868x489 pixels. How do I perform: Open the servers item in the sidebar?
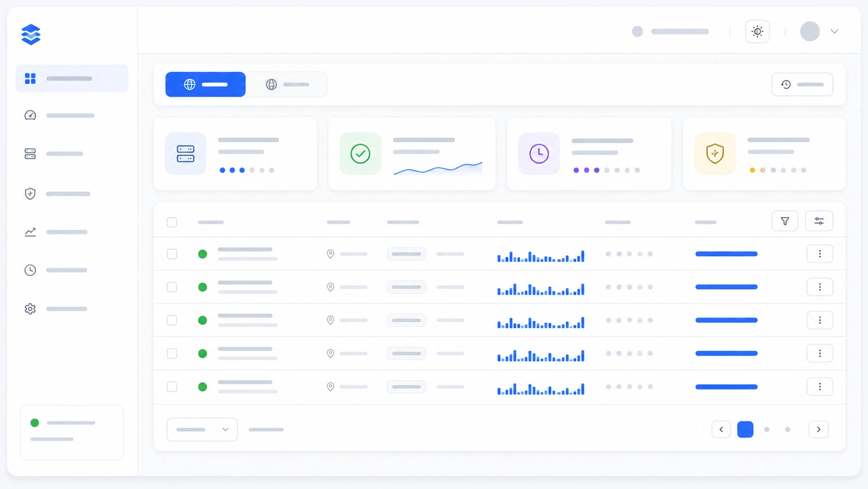pos(72,154)
